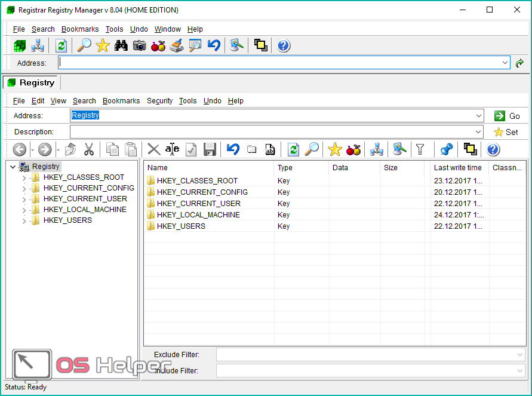Open the Security menu

159,101
